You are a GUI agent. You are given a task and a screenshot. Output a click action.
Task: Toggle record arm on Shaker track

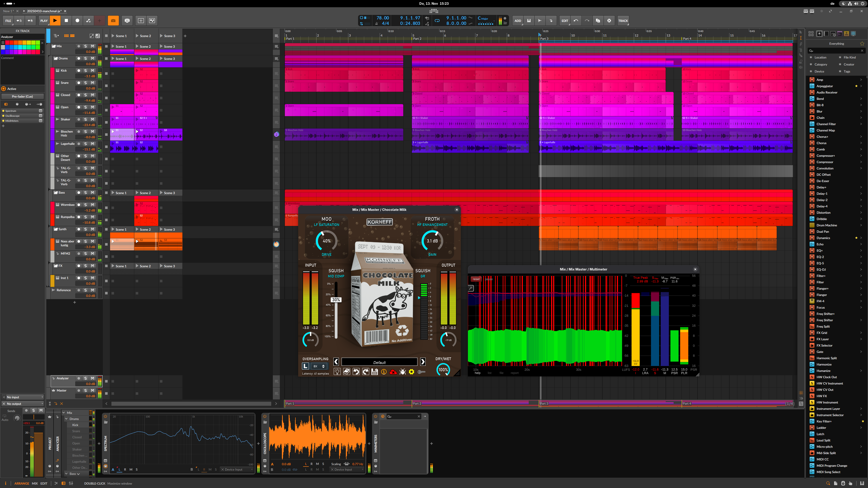79,119
